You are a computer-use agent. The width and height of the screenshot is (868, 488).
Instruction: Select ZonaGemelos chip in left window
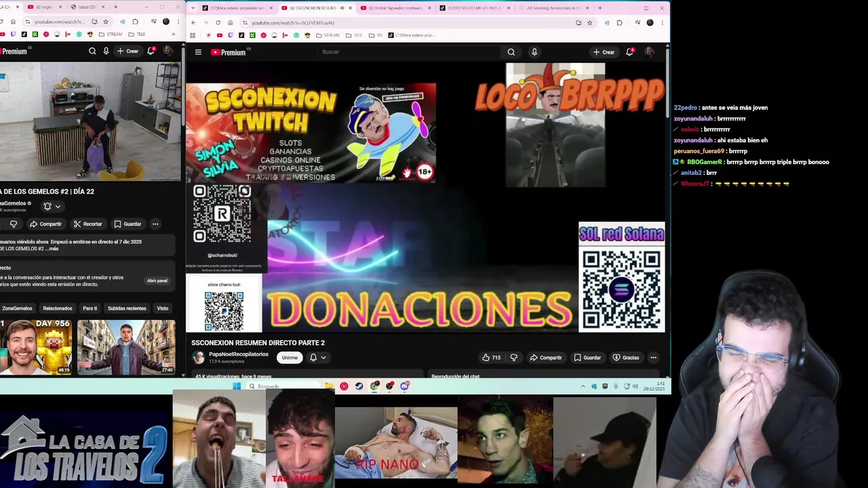coord(17,308)
